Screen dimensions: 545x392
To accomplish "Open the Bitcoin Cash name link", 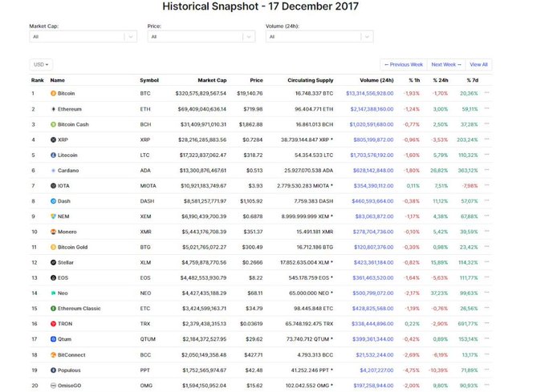I will tap(73, 124).
